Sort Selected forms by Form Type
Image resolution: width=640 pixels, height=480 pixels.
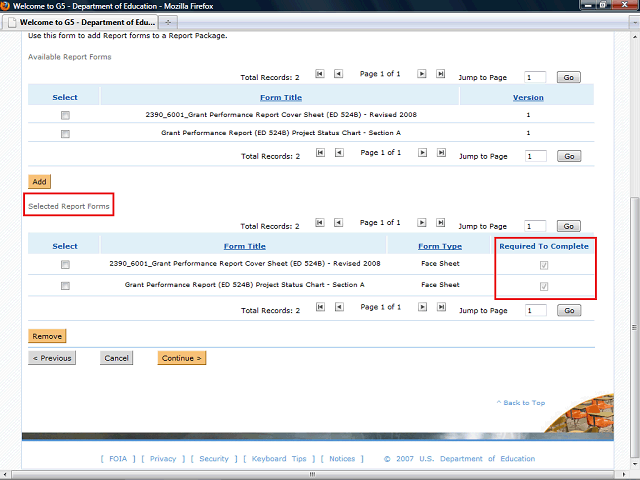[440, 246]
